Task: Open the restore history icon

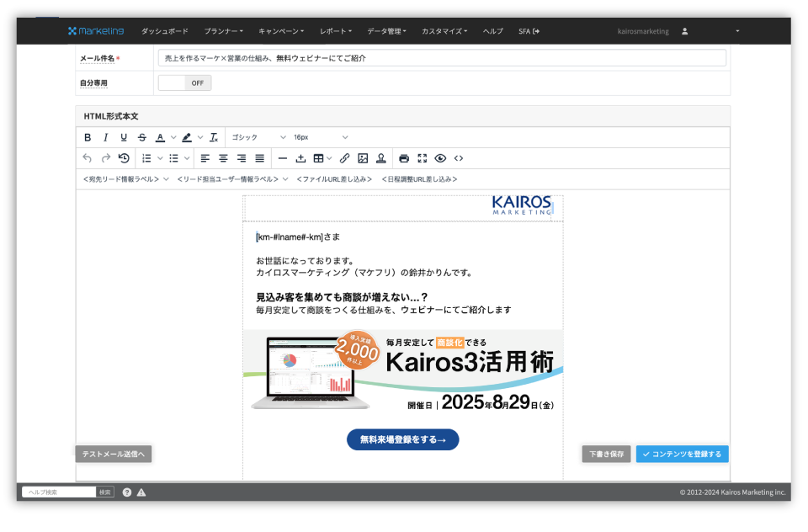Action: 124,158
